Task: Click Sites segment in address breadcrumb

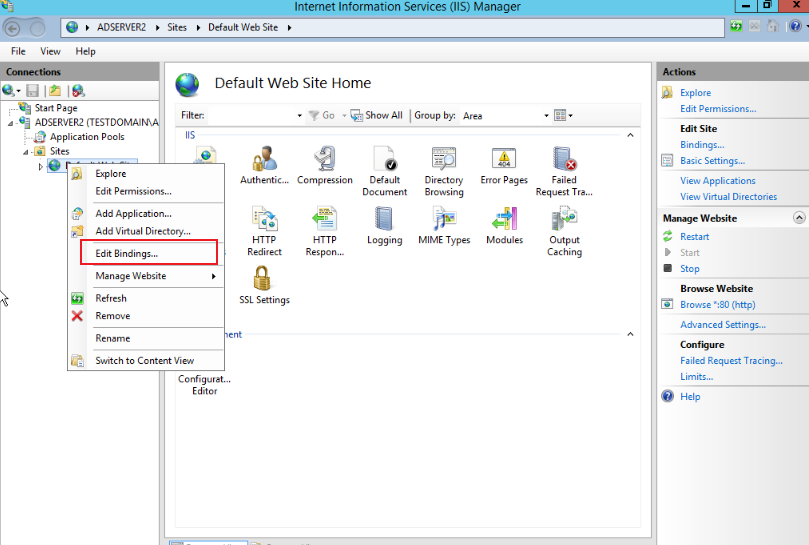Action: click(176, 27)
